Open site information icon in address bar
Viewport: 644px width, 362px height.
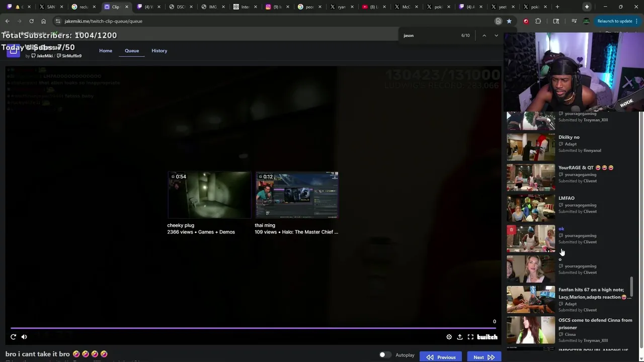tap(58, 21)
